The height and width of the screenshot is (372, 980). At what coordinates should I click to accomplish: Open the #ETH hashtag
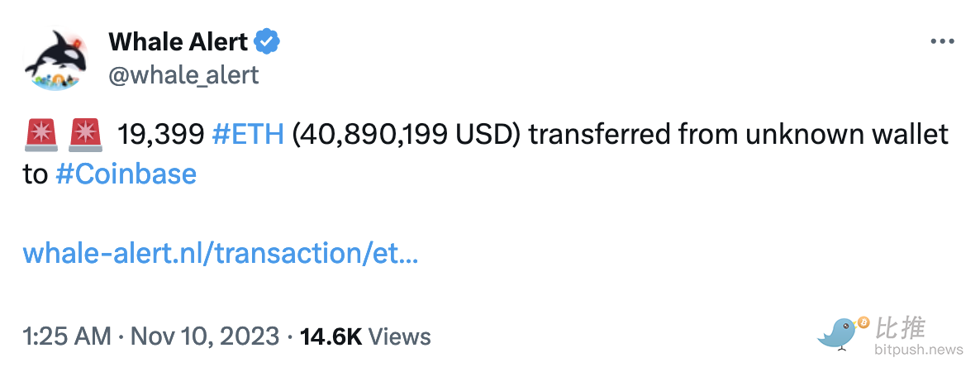tap(248, 134)
